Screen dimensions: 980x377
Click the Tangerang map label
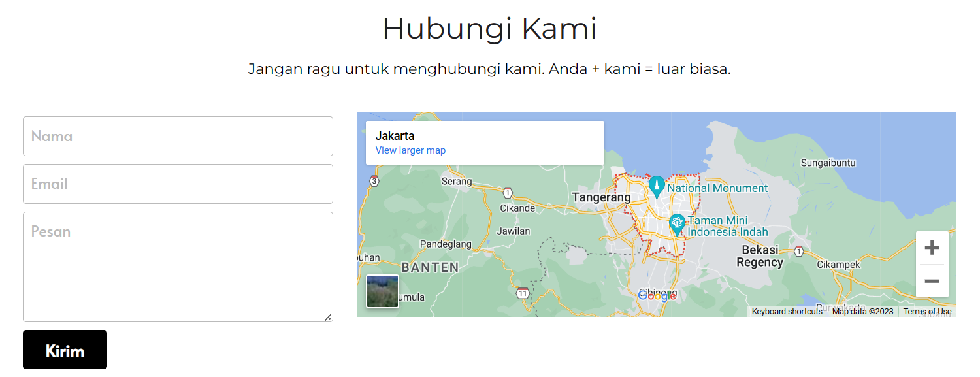pos(601,197)
